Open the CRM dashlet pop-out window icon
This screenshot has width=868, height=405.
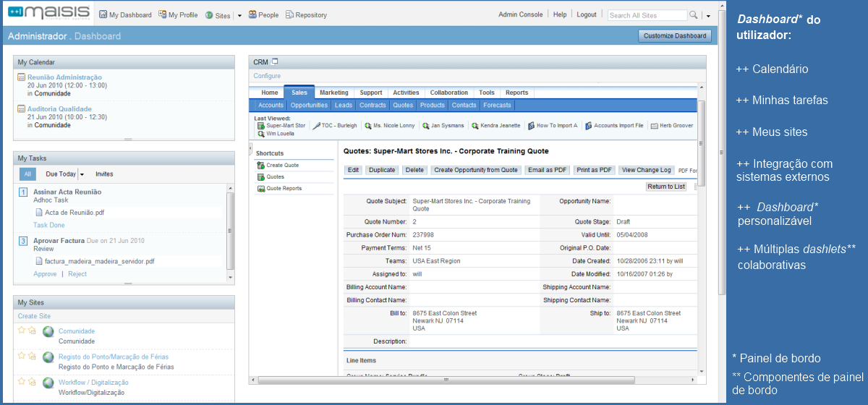coord(275,61)
